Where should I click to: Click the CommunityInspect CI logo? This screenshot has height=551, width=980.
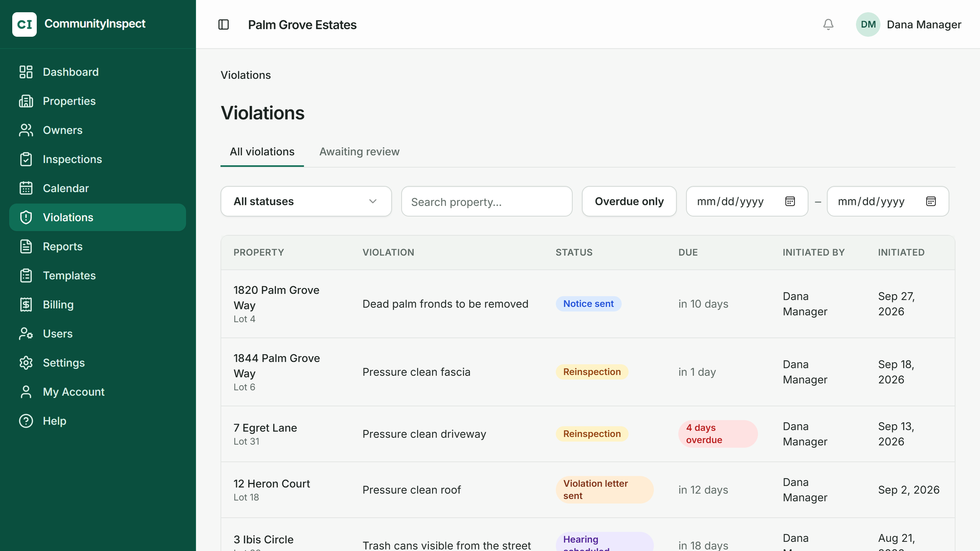(x=24, y=24)
